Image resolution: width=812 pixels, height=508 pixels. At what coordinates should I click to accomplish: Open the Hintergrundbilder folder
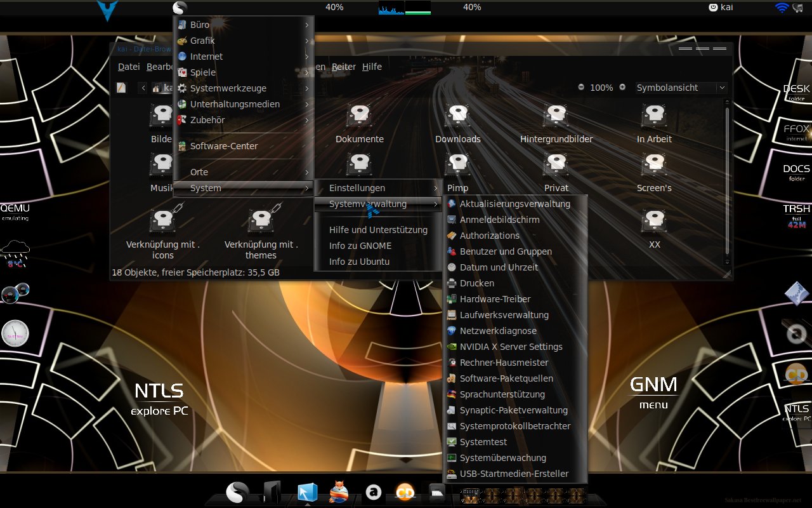556,124
